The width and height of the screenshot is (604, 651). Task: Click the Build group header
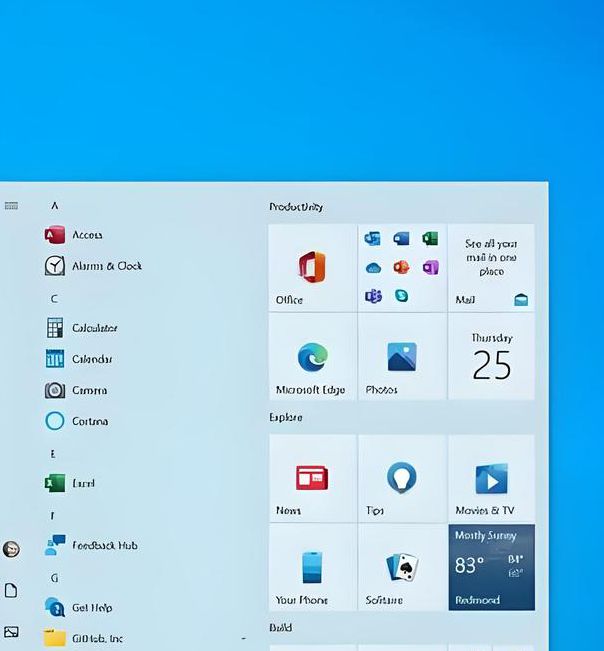pos(281,627)
